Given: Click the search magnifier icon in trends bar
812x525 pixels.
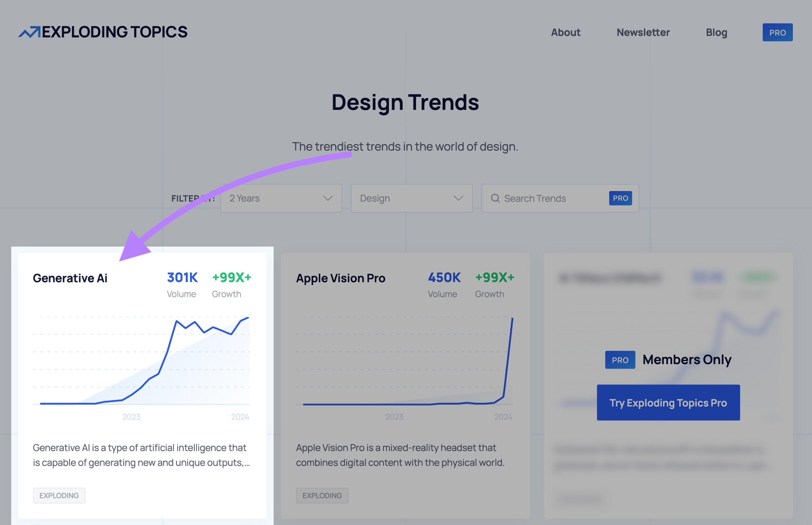Looking at the screenshot, I should pyautogui.click(x=495, y=197).
